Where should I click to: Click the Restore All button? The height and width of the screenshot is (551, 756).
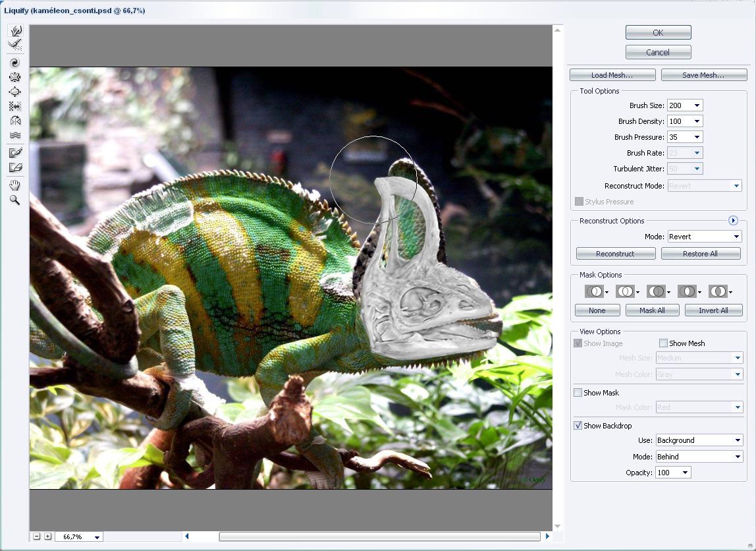click(x=701, y=254)
